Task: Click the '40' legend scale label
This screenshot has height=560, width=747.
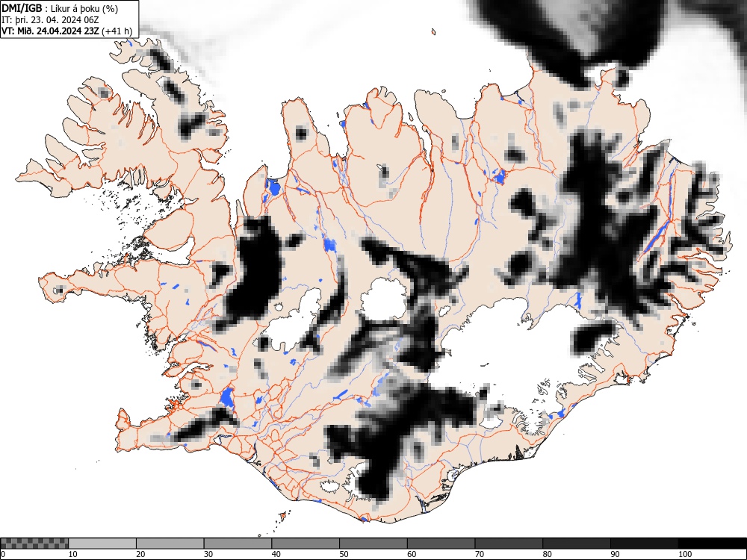Action: pos(276,554)
